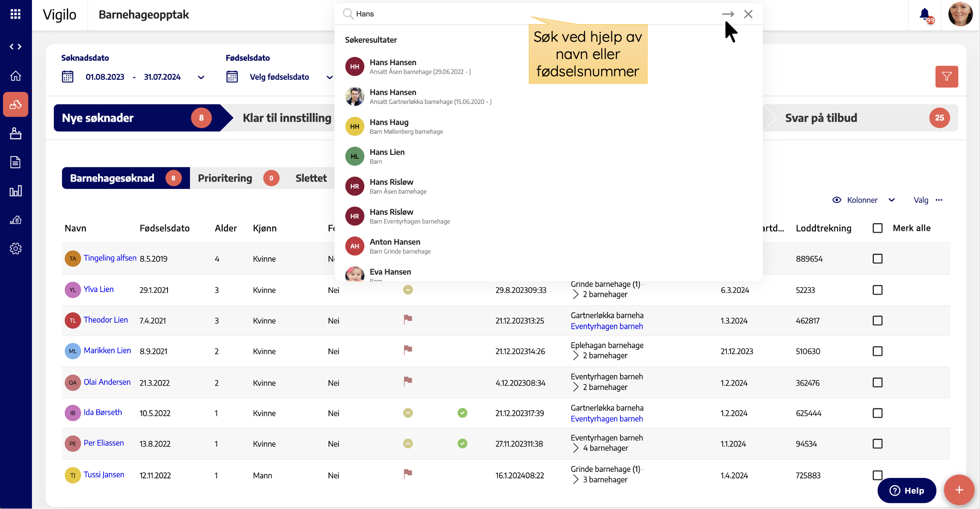Switch to the Slettet tab

(x=311, y=178)
